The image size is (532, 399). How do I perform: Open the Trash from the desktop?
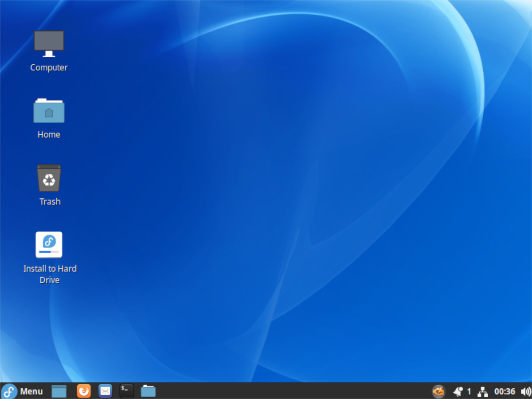coord(49,179)
